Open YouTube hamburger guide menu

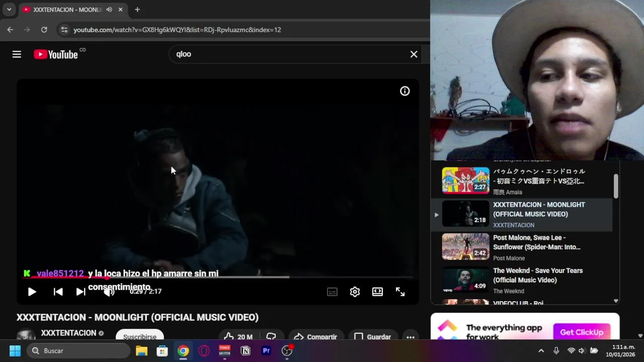tap(17, 54)
